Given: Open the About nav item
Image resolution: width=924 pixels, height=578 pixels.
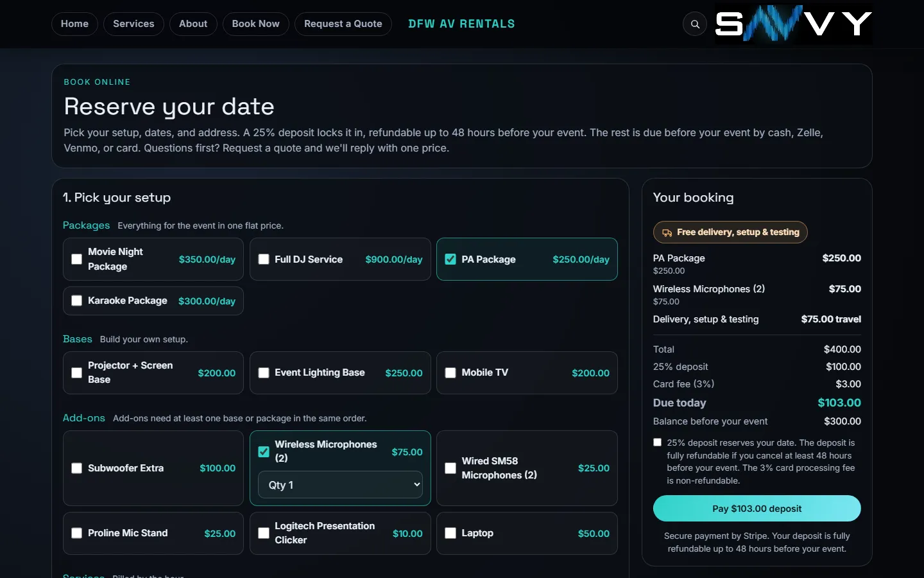Looking at the screenshot, I should click(193, 24).
